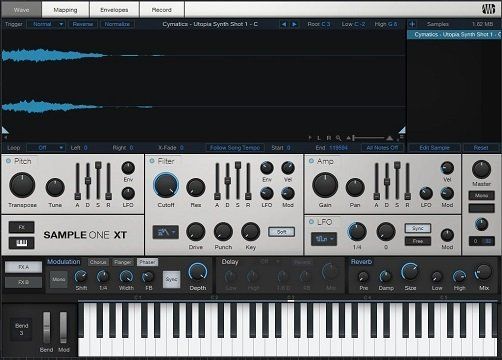Image resolution: width=502 pixels, height=360 pixels.
Task: Click the FX button near Sample One logo
Action: [21, 227]
